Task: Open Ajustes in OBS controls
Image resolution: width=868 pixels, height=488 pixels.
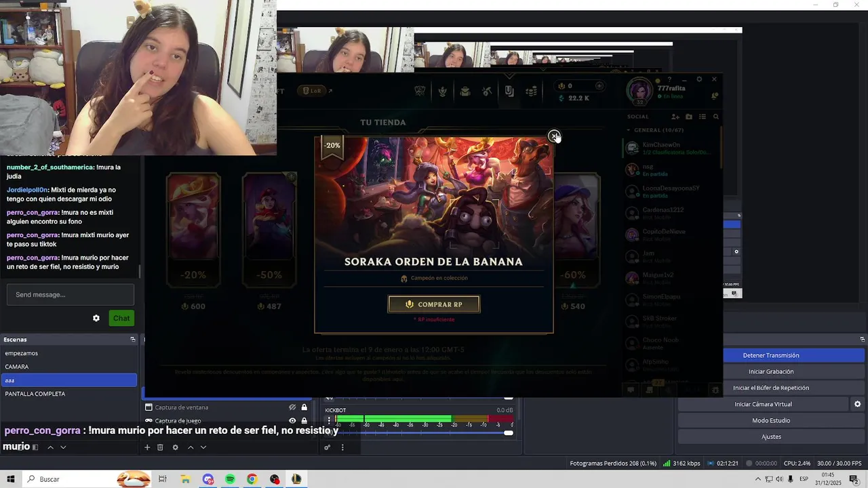Action: [x=771, y=436]
